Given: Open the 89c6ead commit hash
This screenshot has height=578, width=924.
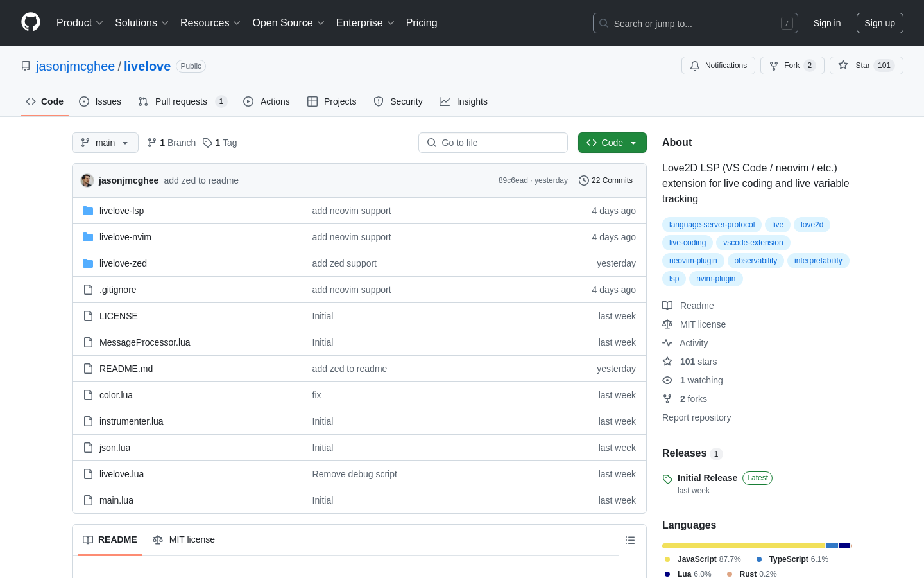Looking at the screenshot, I should tap(513, 180).
